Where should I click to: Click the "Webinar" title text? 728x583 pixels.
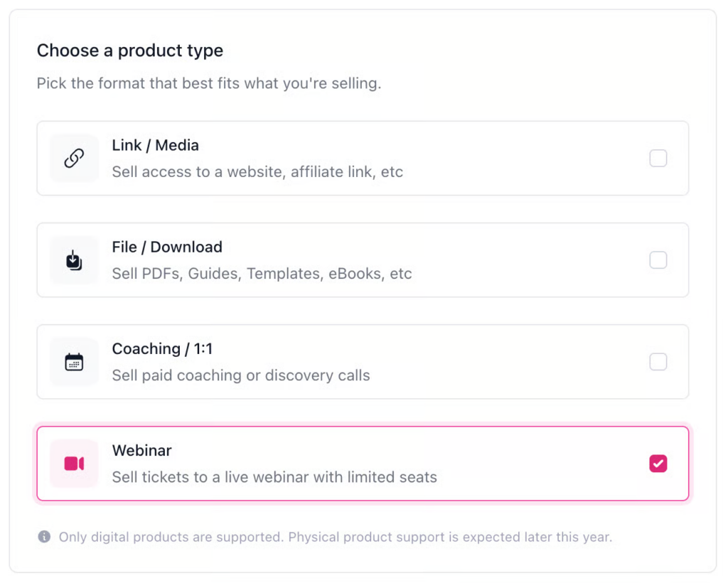coord(141,450)
